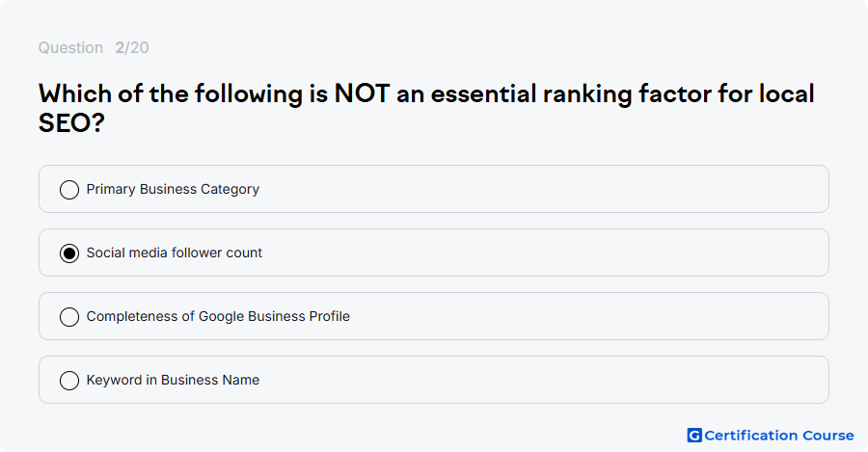Click the word NOT in the question

tap(362, 93)
